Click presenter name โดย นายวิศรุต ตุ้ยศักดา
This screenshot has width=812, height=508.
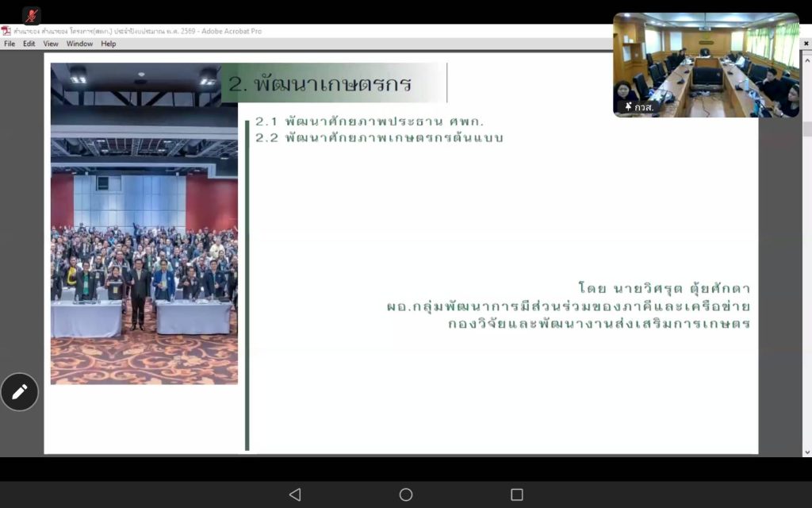coord(664,288)
